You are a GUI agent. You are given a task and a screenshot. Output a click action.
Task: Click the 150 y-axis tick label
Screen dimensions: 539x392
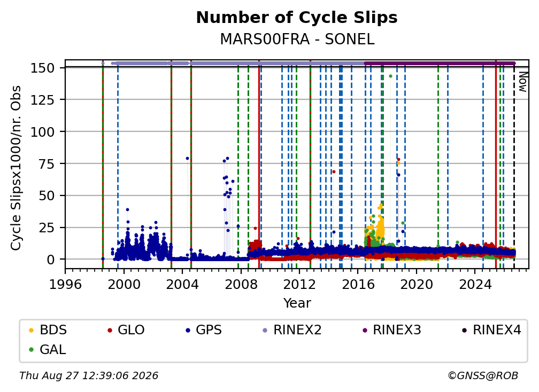click(42, 68)
